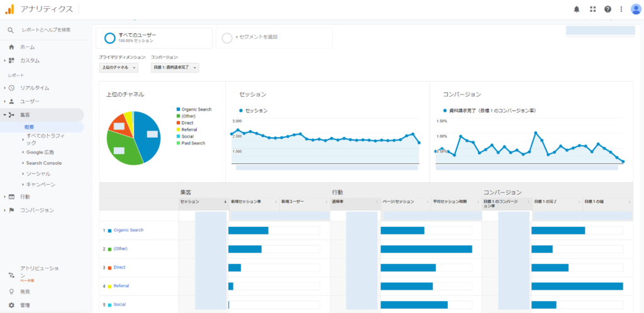Open notifications bell icon

[x=577, y=9]
